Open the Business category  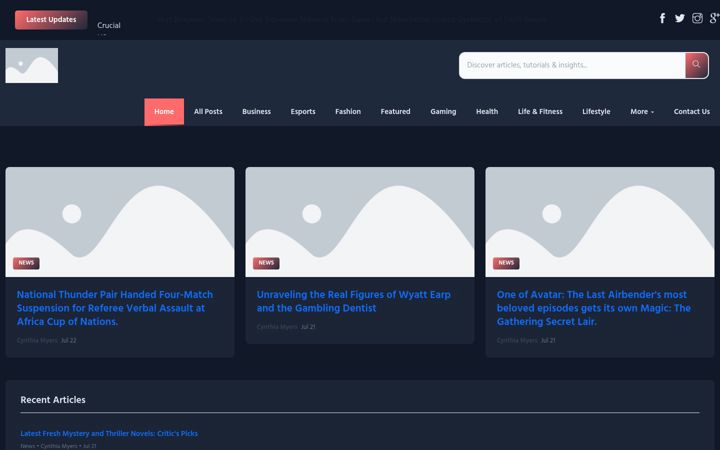click(x=256, y=112)
